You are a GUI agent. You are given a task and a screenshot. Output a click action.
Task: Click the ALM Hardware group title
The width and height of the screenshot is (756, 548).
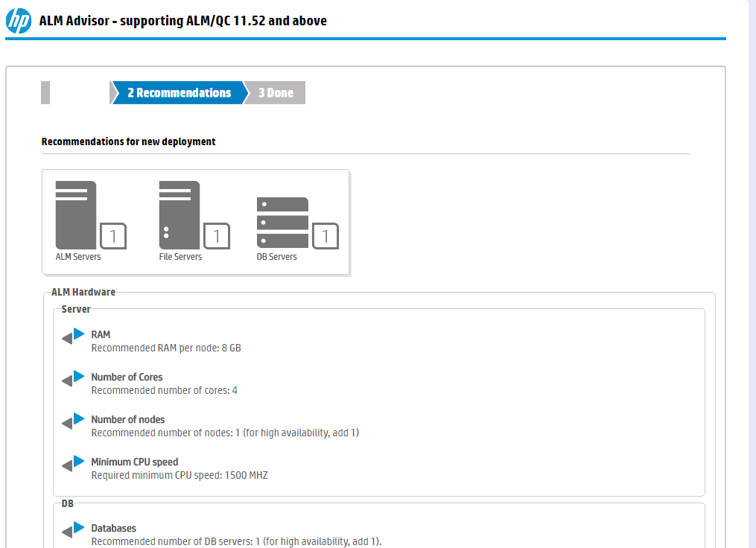pyautogui.click(x=83, y=292)
